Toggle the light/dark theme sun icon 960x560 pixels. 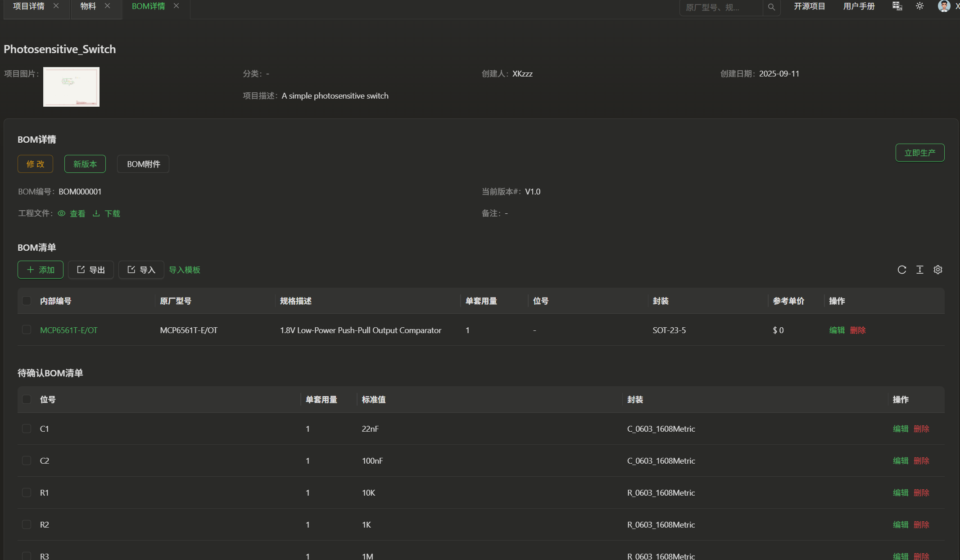[x=919, y=6]
